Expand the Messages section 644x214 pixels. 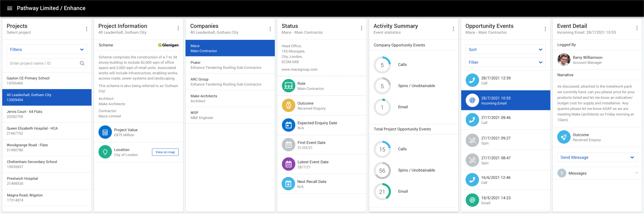pos(597,173)
